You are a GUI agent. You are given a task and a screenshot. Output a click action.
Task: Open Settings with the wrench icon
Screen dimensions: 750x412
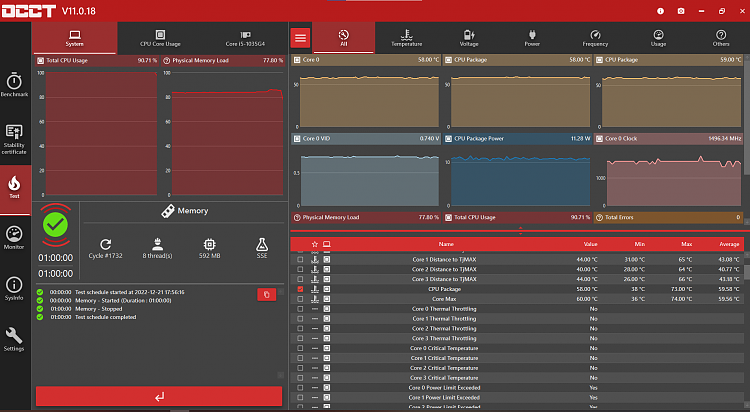(14, 339)
